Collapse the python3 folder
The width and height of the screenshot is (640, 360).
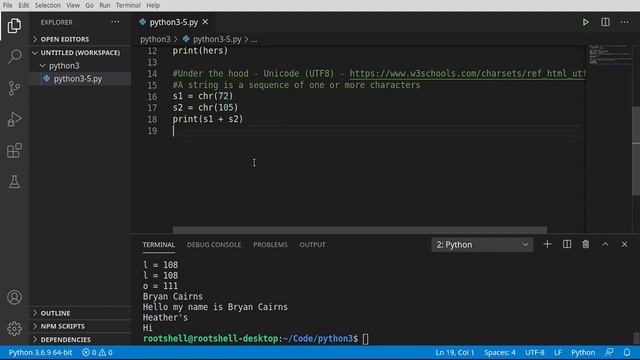point(80,65)
